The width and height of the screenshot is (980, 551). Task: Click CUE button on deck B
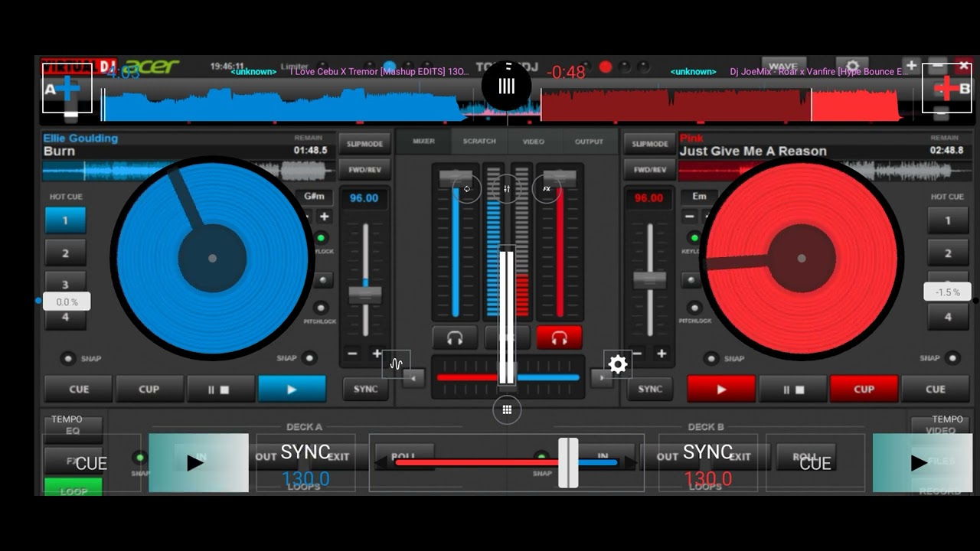click(x=936, y=389)
